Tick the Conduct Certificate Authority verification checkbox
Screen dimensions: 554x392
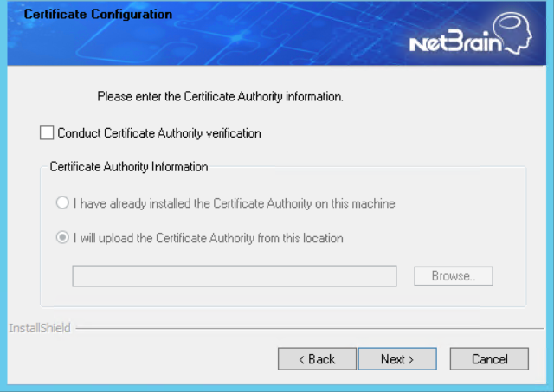click(x=47, y=133)
